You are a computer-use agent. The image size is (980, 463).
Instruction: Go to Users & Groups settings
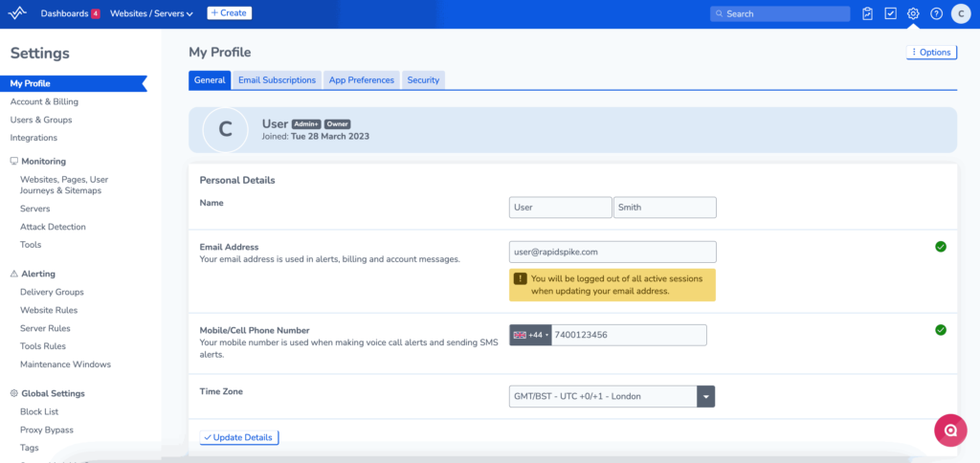point(41,120)
